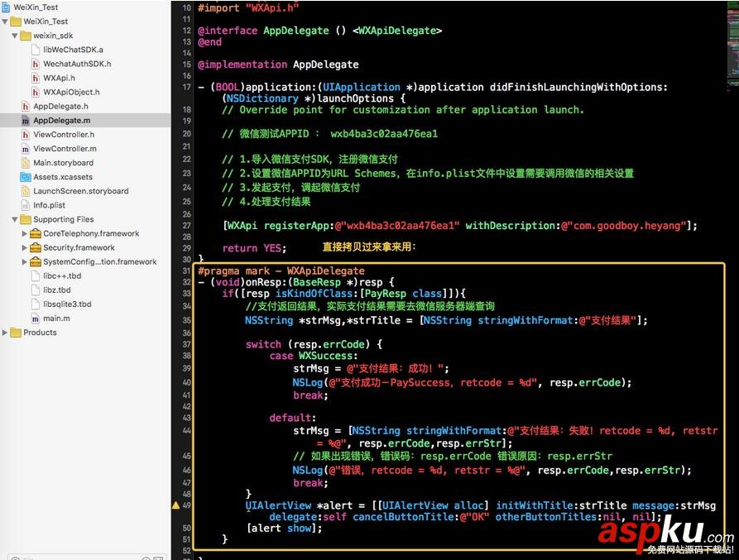The height and width of the screenshot is (560, 739).
Task: Expand SystemConfig...tion.framework disclosure triangle
Action: [x=25, y=262]
